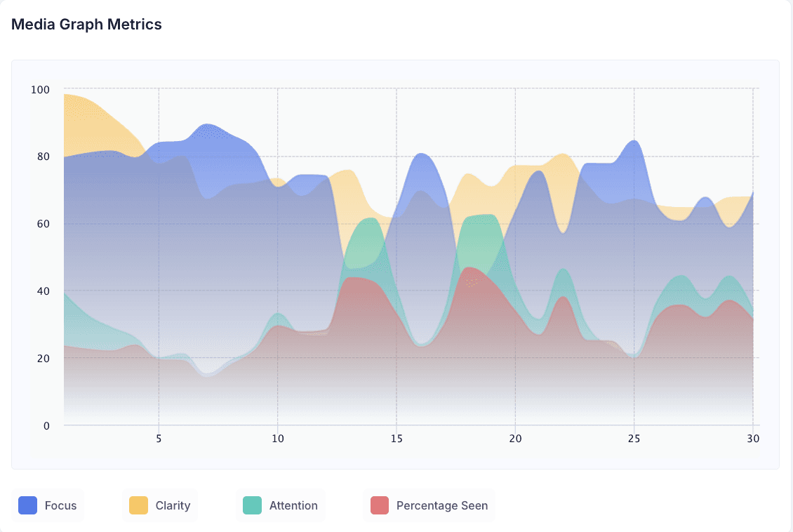Click the y-axis label 60

coord(44,223)
